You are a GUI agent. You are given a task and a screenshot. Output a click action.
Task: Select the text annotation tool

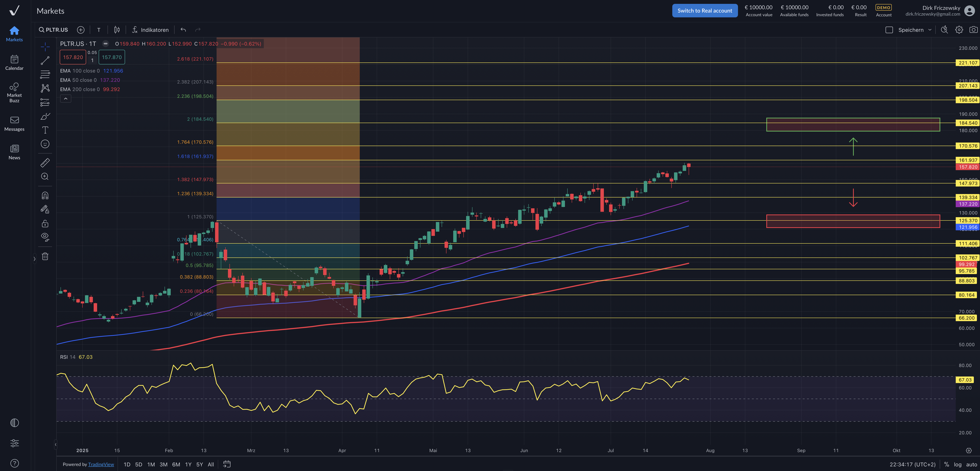(x=45, y=130)
